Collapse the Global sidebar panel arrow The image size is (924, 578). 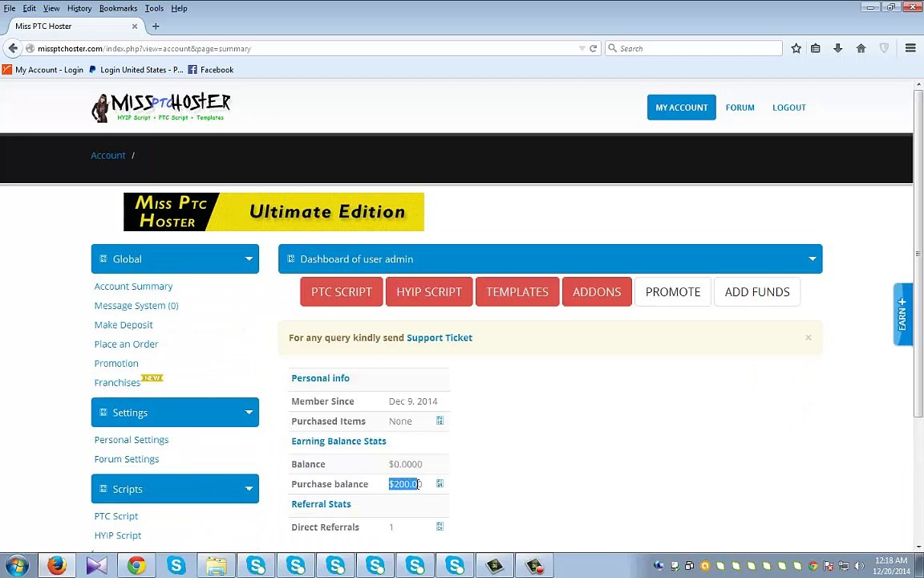point(249,259)
